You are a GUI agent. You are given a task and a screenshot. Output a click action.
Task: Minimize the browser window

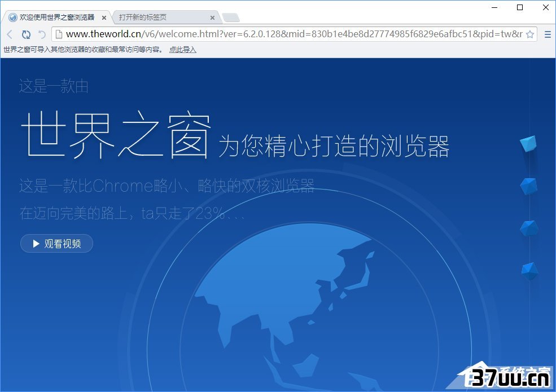[x=494, y=7]
